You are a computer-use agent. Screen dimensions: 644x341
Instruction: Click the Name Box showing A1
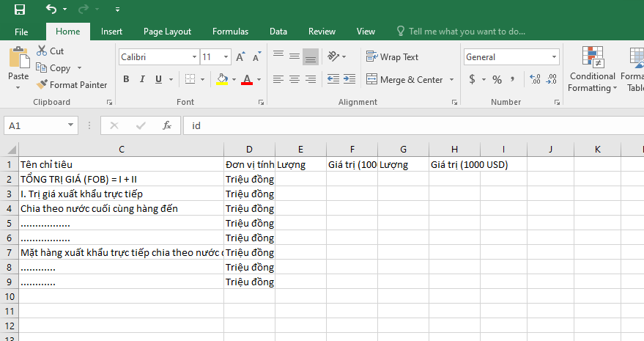[x=36, y=126]
